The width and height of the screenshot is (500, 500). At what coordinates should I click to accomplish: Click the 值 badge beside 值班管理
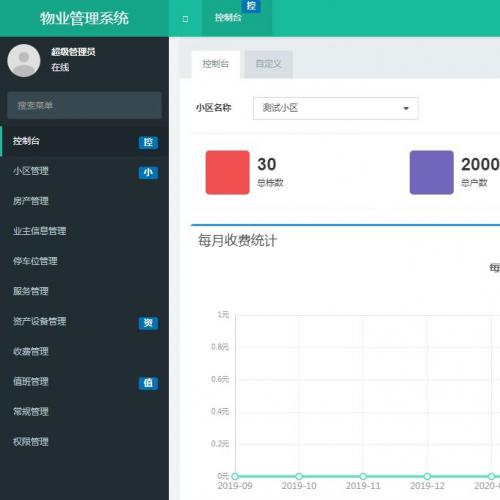point(148,383)
